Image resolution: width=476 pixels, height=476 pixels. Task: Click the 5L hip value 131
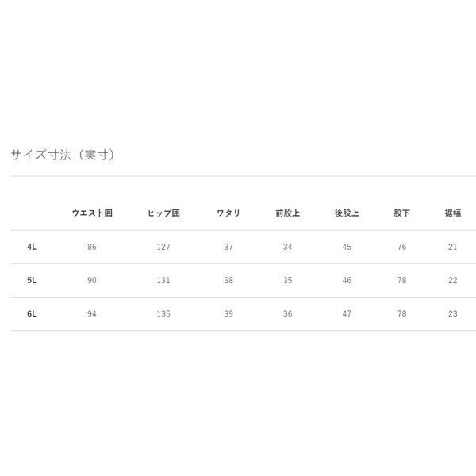click(163, 280)
